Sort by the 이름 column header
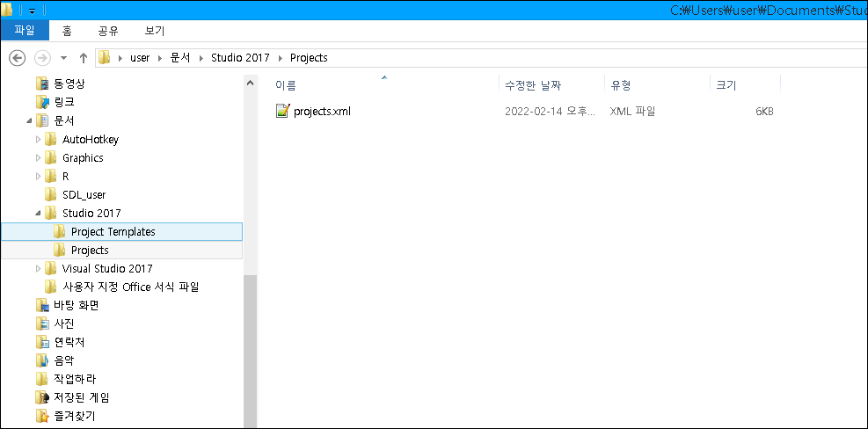The image size is (868, 429). click(x=286, y=85)
